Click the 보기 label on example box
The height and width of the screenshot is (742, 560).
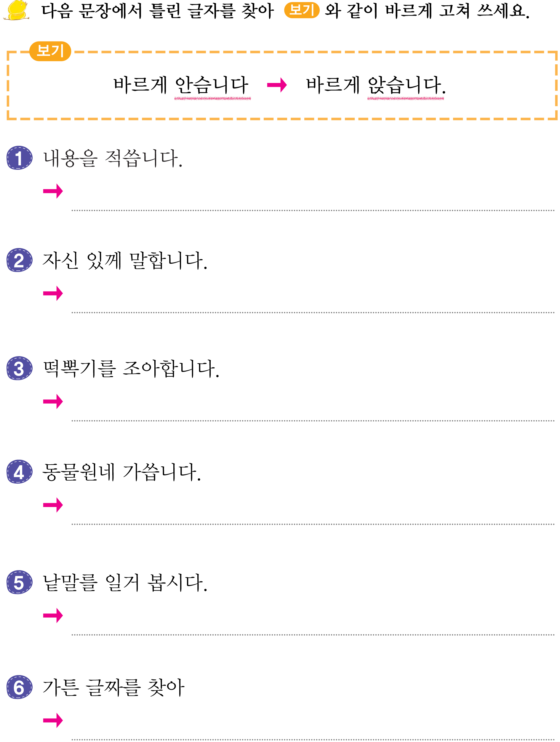coord(50,51)
